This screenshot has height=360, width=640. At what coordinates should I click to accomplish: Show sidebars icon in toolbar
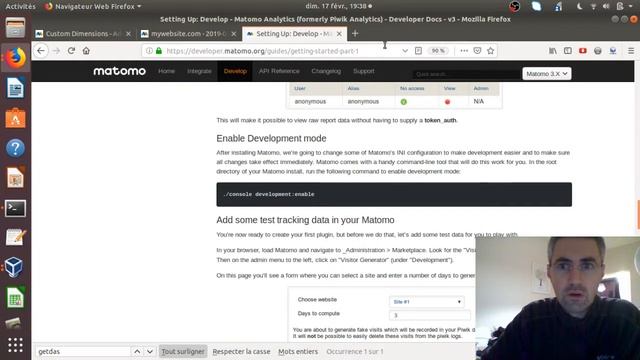(x=568, y=51)
